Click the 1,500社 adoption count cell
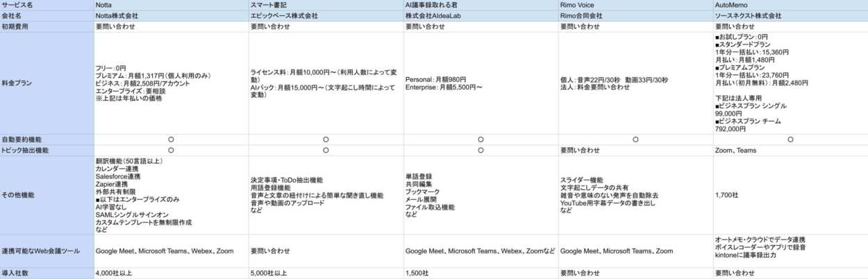 point(417,273)
